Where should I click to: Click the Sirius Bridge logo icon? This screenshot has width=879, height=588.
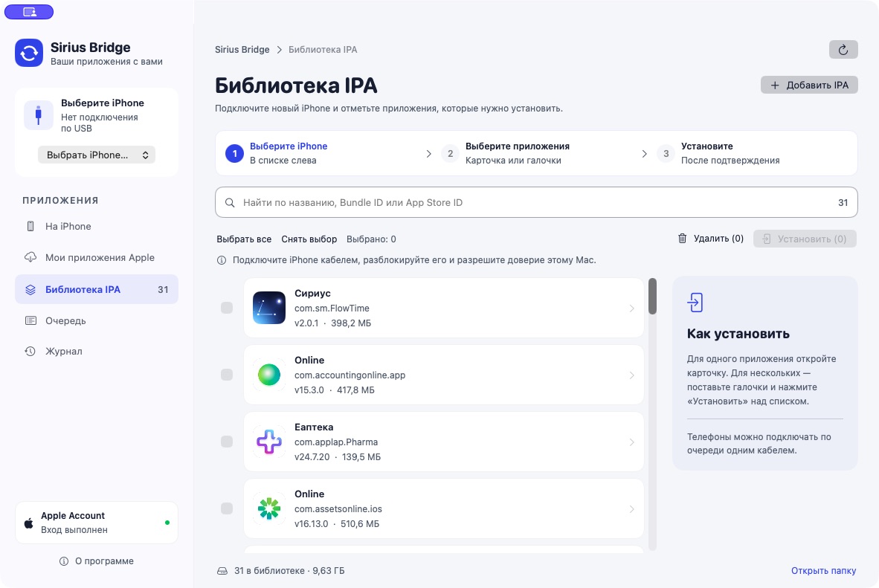(x=28, y=53)
